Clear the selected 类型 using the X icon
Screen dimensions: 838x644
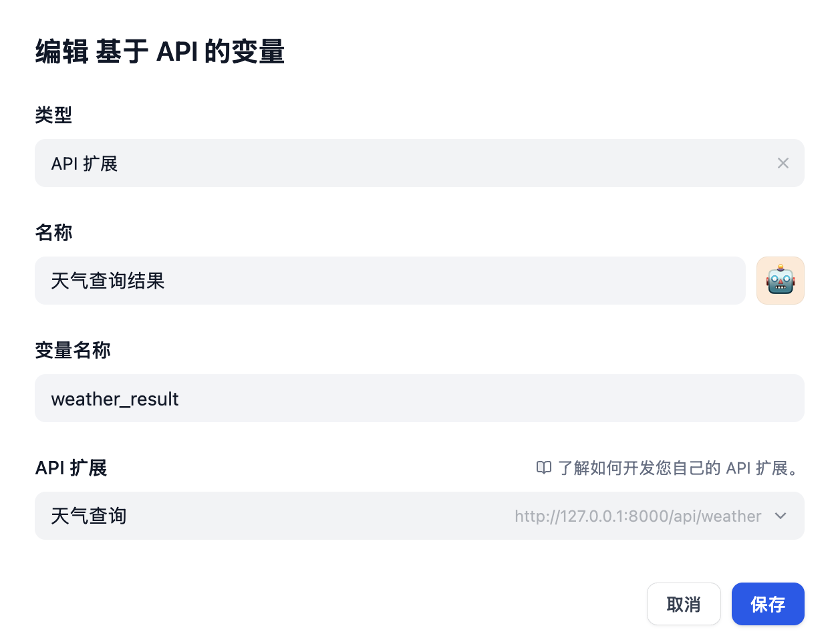783,163
